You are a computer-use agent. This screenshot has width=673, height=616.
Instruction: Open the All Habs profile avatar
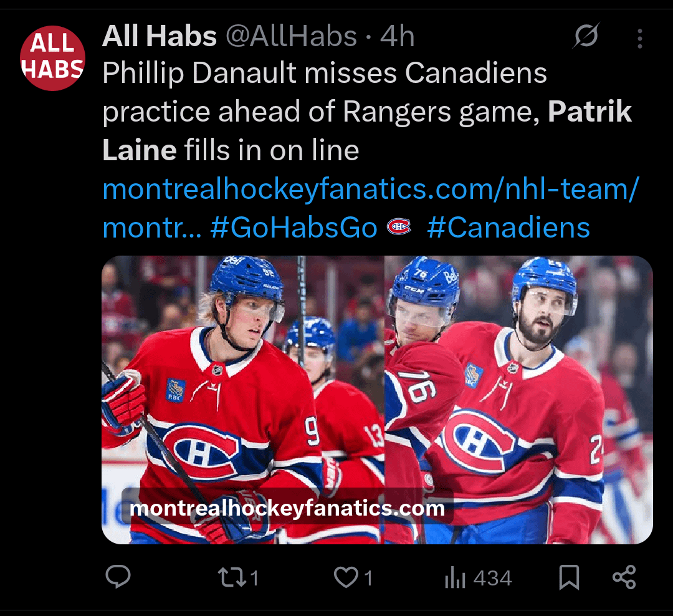click(52, 58)
